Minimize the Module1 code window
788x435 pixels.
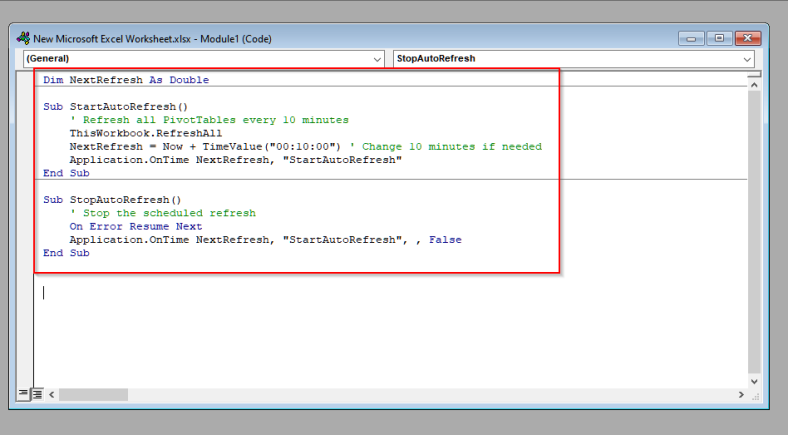point(691,38)
